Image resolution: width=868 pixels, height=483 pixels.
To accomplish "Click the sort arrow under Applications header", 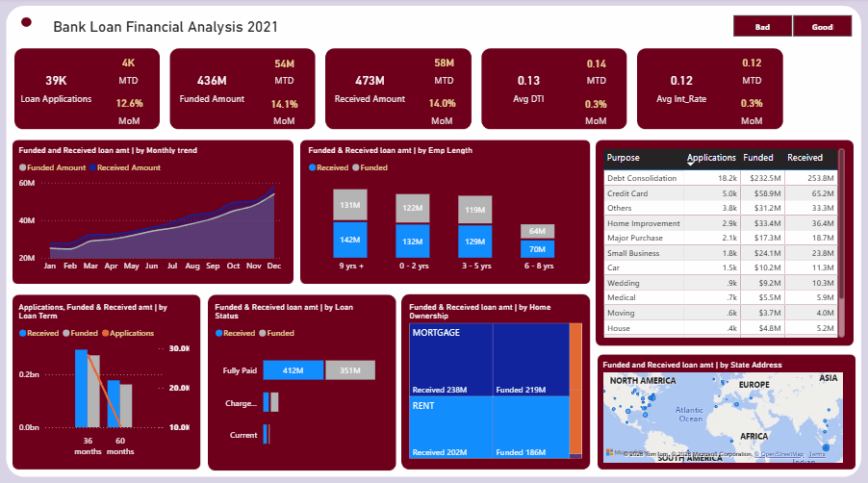I will point(690,164).
